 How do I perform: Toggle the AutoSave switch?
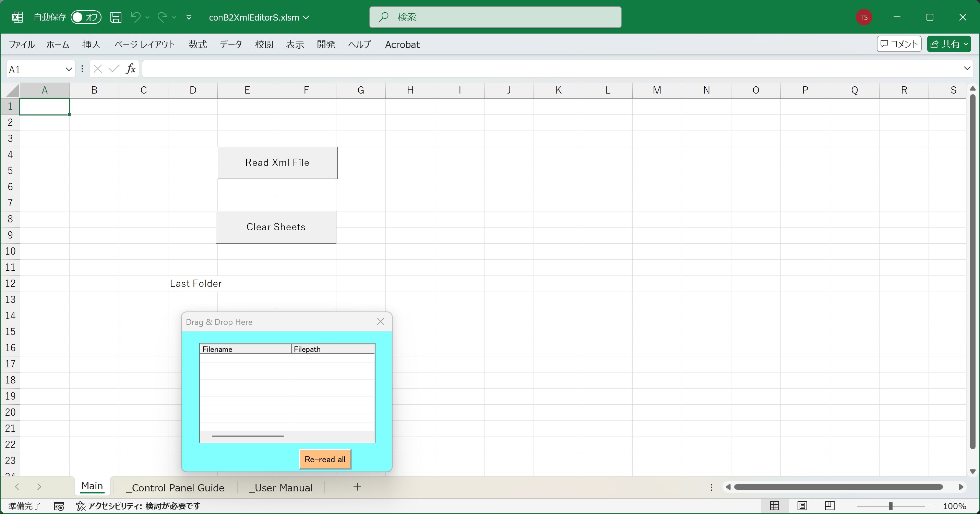click(86, 17)
